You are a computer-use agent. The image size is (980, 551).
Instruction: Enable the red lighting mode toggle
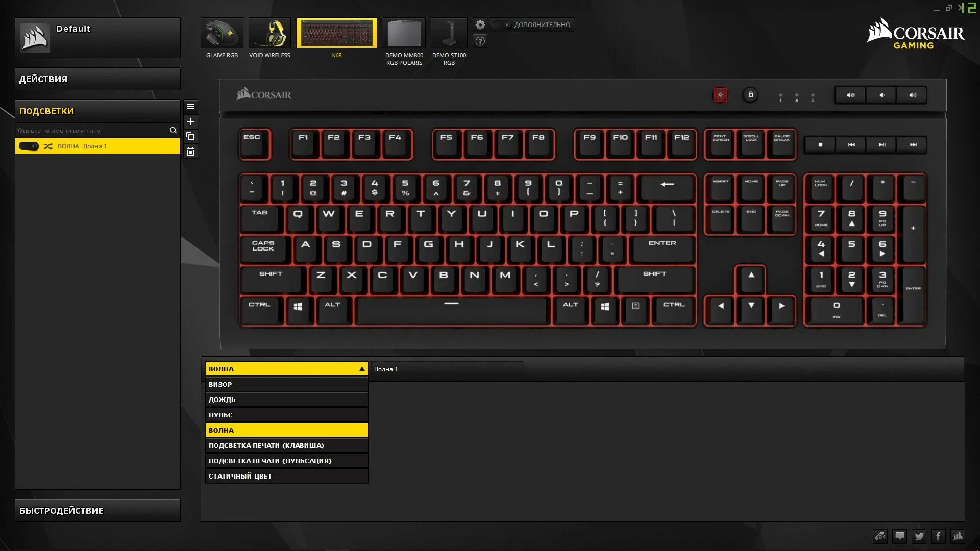719,94
